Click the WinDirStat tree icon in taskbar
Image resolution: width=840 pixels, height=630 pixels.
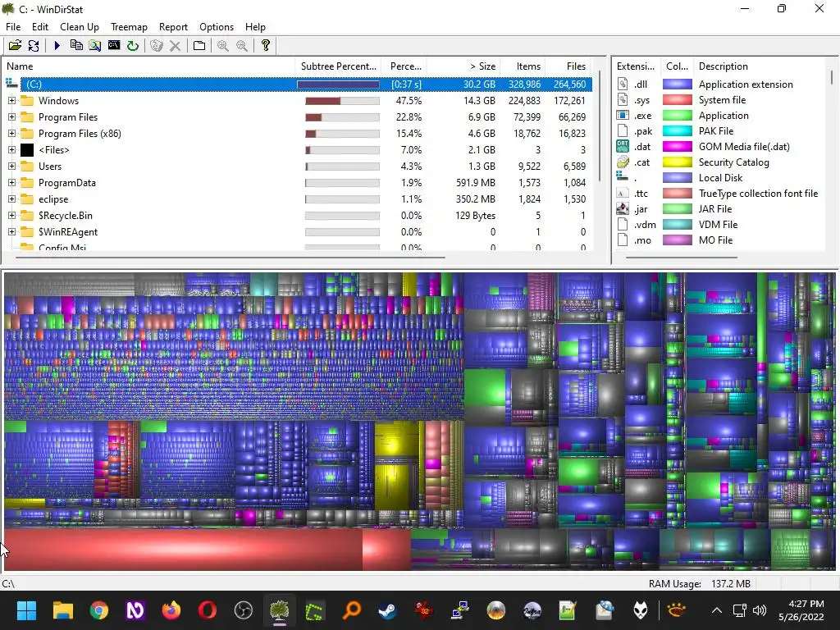(x=279, y=610)
